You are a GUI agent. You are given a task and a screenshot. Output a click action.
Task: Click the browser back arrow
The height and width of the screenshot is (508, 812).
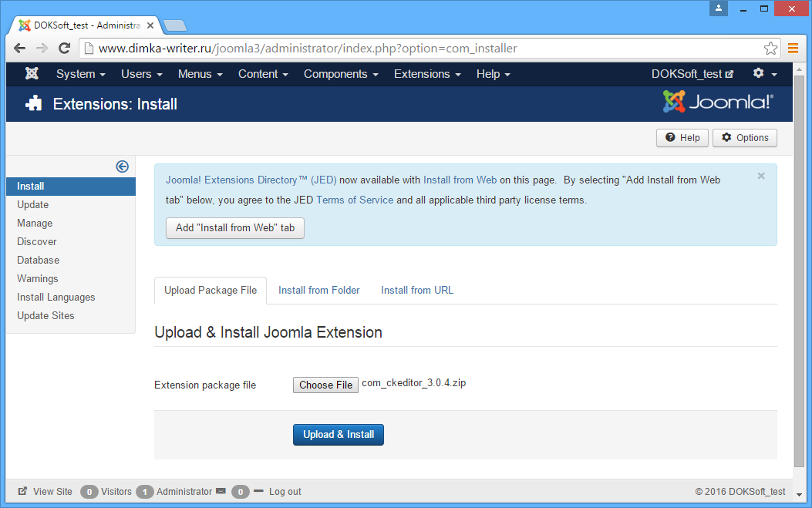[20, 49]
